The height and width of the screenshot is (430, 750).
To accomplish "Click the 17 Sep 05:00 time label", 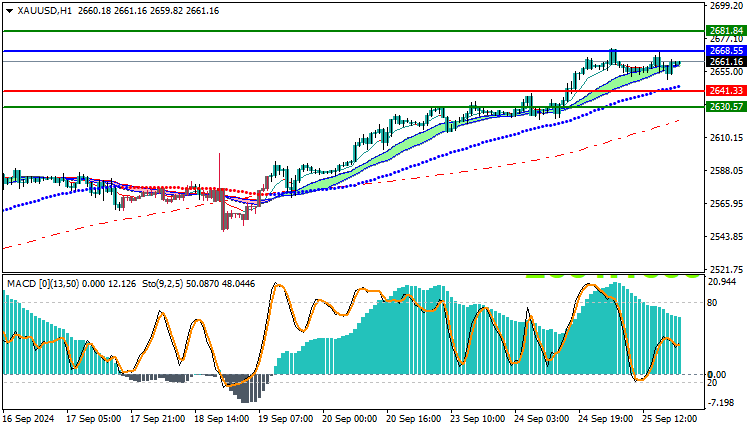I will tap(93, 419).
